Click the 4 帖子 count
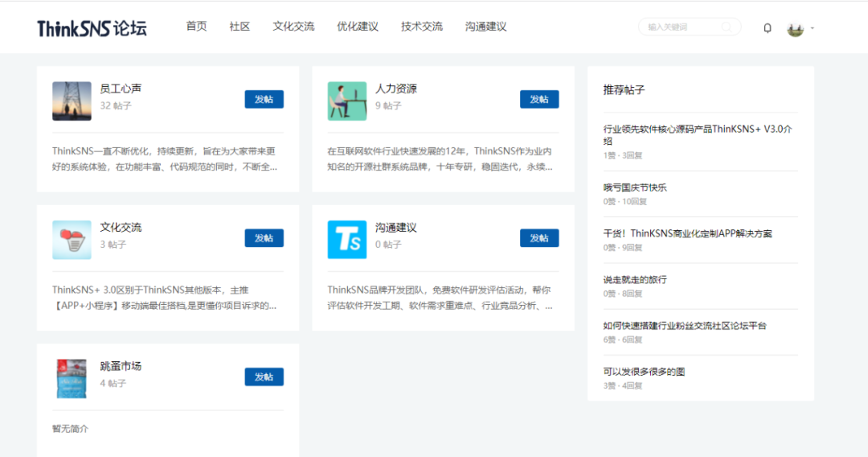Screen dimensions: 868x457 tap(113, 383)
